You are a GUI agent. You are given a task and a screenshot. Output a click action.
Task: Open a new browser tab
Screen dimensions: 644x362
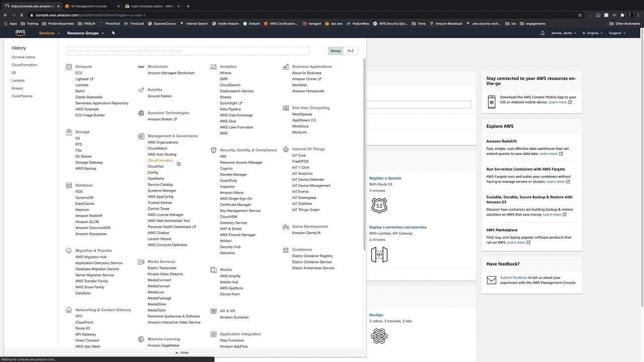click(188, 6)
